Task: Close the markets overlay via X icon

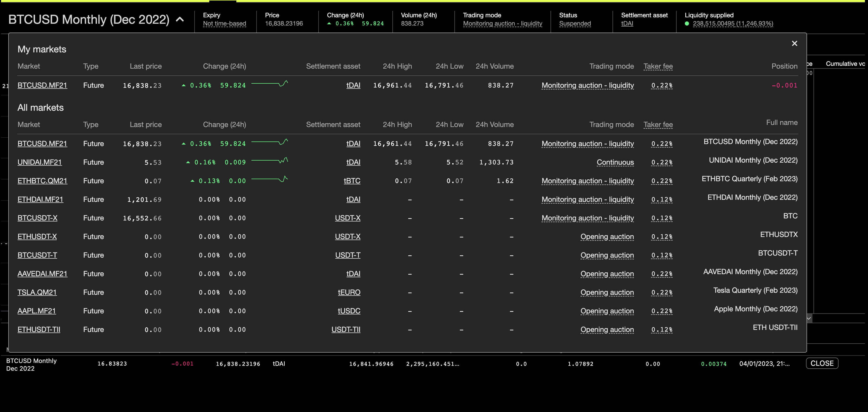Action: [x=795, y=43]
